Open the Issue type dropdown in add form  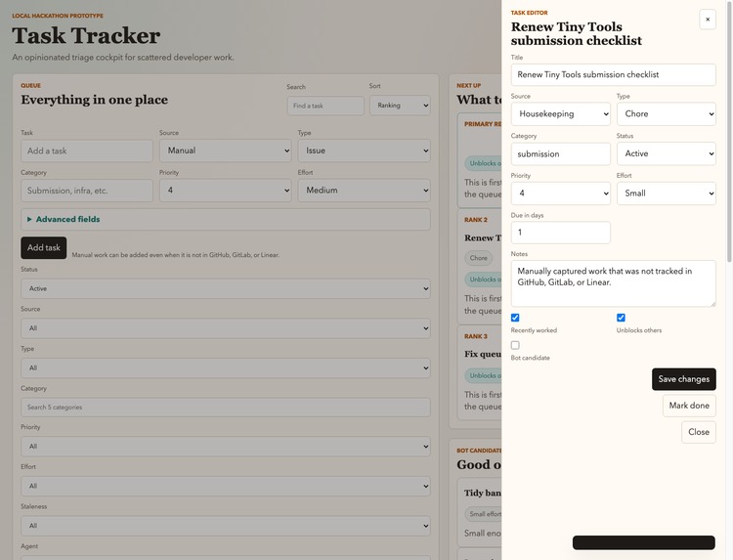[x=365, y=151]
